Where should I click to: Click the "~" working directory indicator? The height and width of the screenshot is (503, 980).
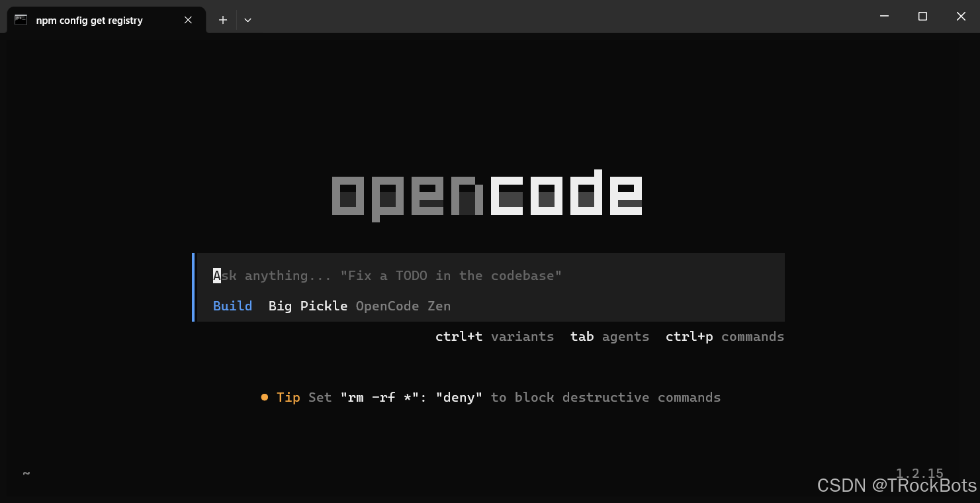[26, 473]
